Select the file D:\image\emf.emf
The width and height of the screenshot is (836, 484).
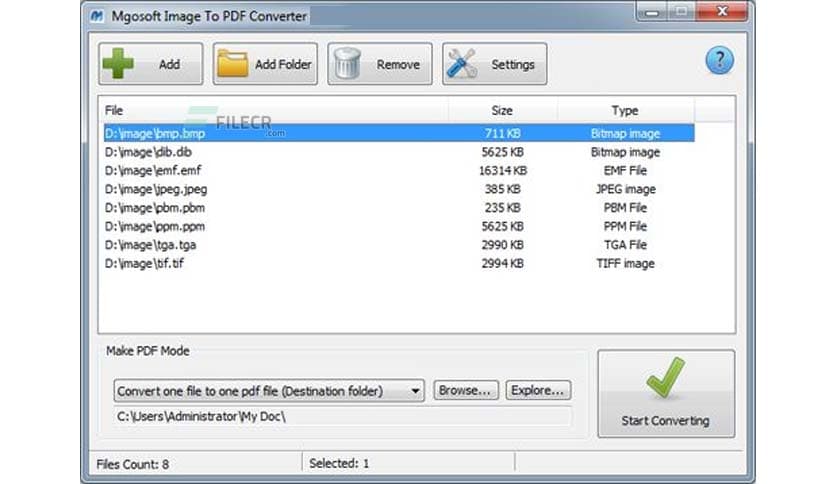[x=153, y=171]
